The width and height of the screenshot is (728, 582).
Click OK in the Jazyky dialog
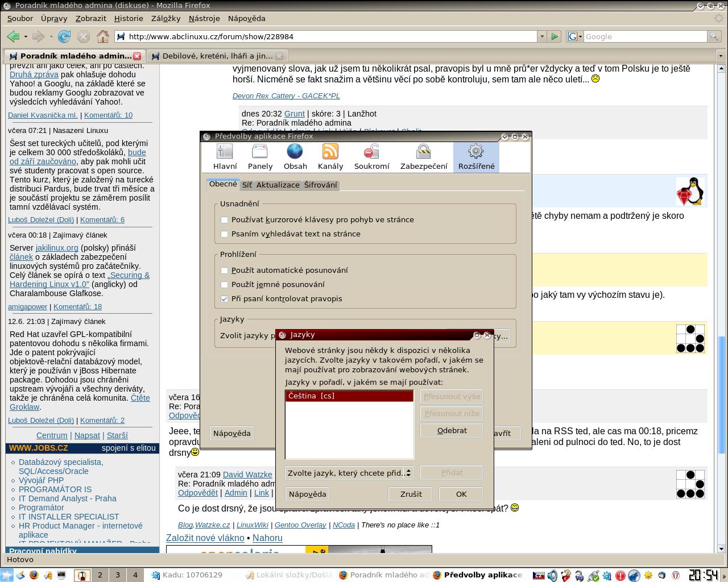[x=461, y=494]
